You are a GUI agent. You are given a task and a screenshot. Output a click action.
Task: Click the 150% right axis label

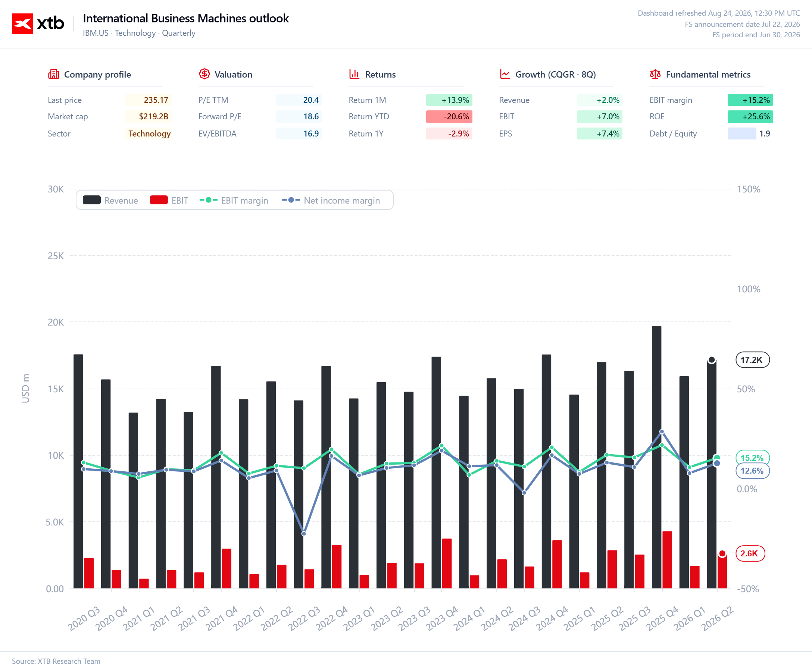click(x=749, y=189)
